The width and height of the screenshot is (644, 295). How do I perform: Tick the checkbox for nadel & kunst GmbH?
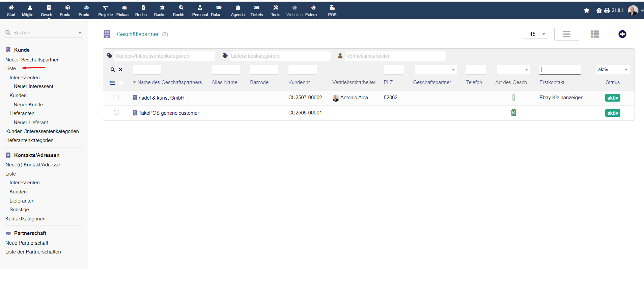[x=116, y=97]
